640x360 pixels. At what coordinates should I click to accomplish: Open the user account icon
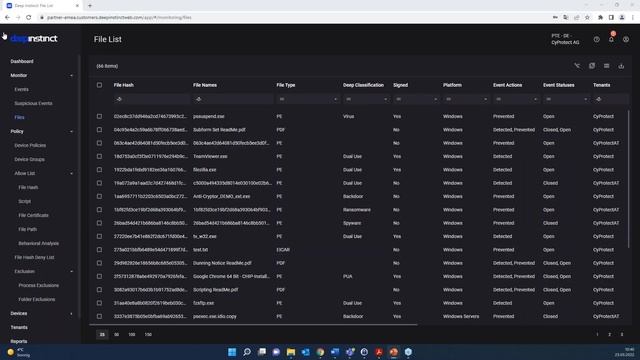pyautogui.click(x=626, y=40)
